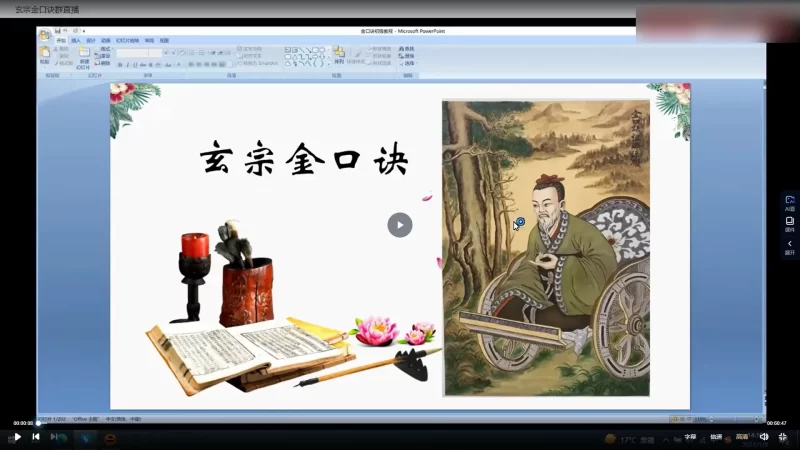Toggle Bold formatting in the ribbon
Screen dimensions: 800x450
121,64
